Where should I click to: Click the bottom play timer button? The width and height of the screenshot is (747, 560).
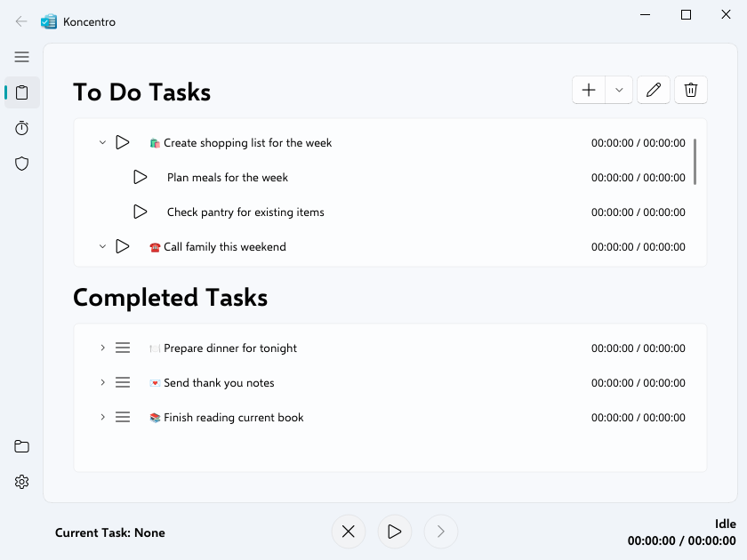(395, 532)
